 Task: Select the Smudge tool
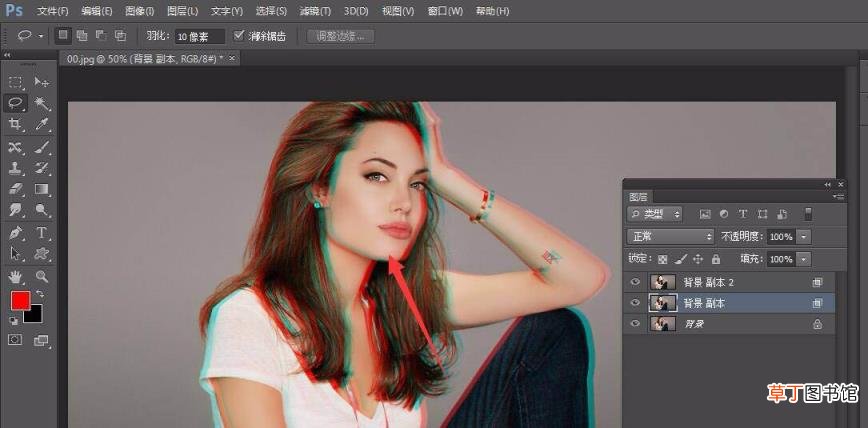click(x=16, y=209)
